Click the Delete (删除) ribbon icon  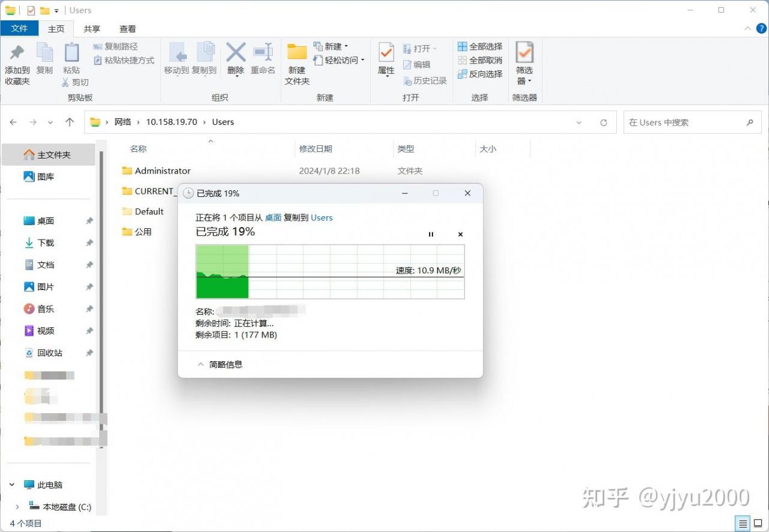point(236,54)
